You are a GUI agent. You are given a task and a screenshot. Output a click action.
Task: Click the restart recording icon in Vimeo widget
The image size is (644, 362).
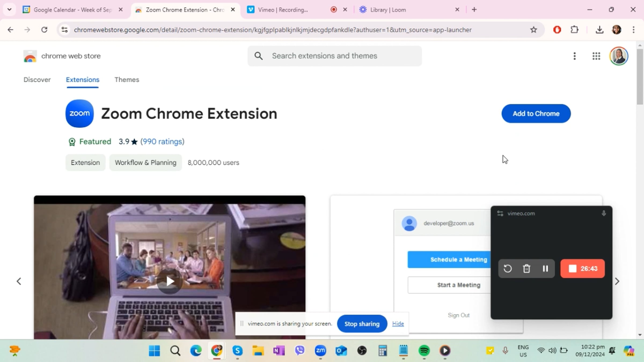tap(507, 268)
